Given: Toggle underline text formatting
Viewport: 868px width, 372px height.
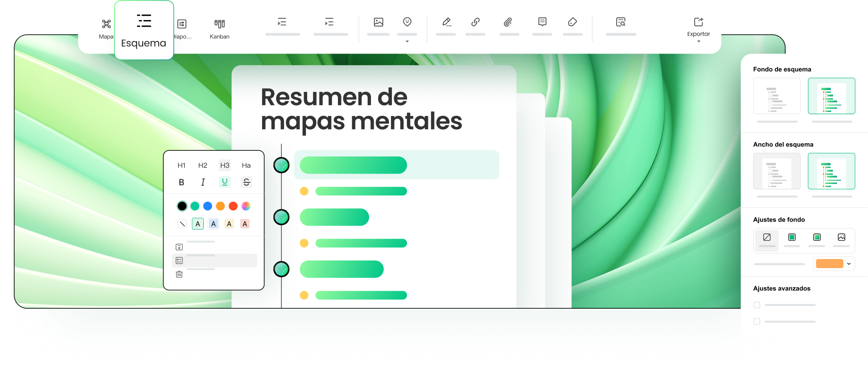Looking at the screenshot, I should point(225,182).
